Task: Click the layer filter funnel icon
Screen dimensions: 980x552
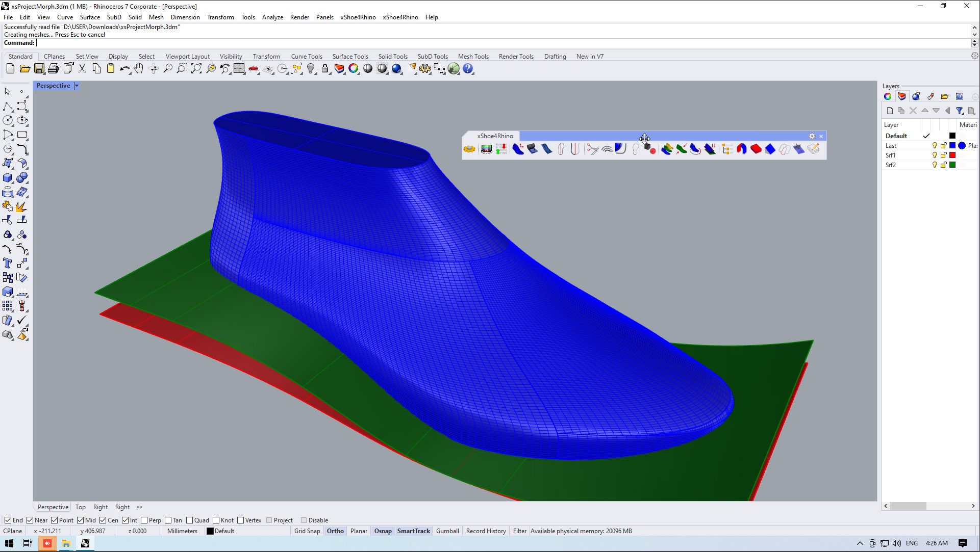Action: [959, 111]
